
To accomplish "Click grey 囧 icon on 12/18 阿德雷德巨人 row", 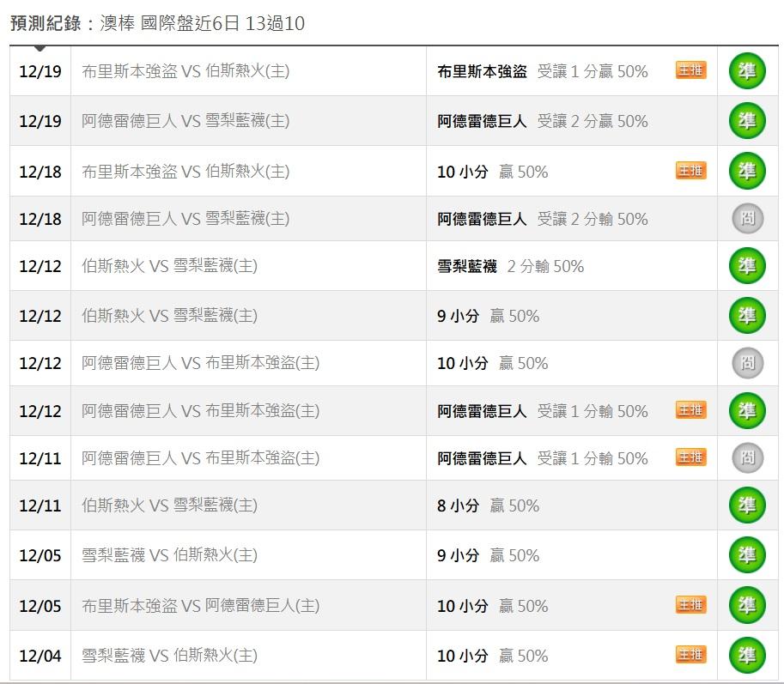I will [x=747, y=219].
